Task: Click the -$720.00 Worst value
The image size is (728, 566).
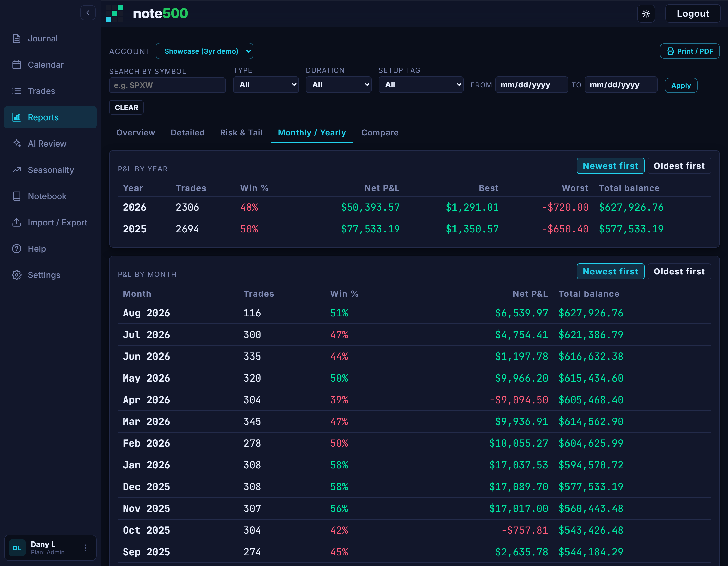Action: click(x=565, y=207)
